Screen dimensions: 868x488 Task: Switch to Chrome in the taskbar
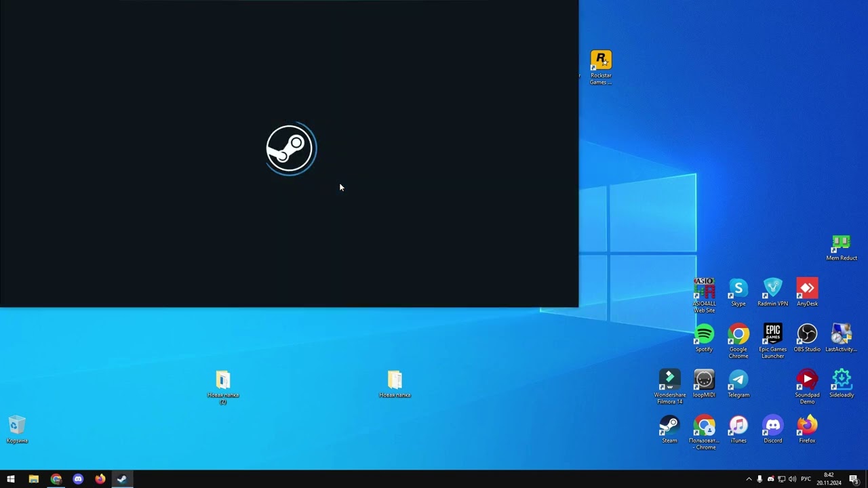click(56, 479)
